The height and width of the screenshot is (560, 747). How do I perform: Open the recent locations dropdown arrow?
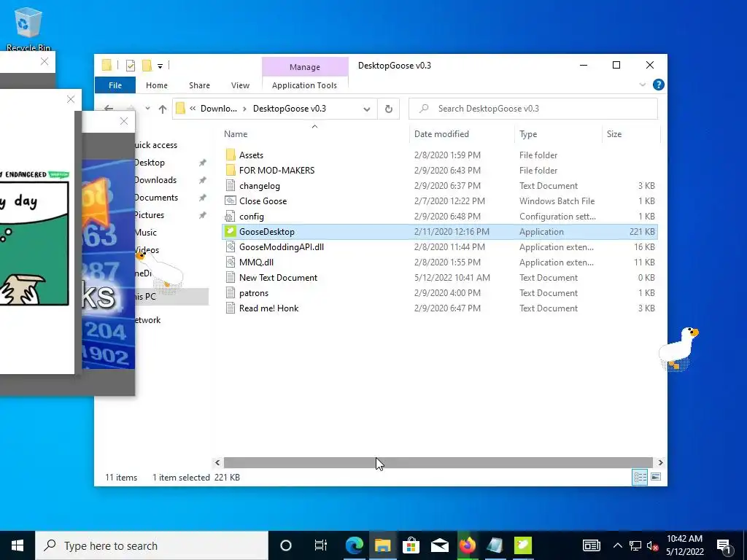147,109
